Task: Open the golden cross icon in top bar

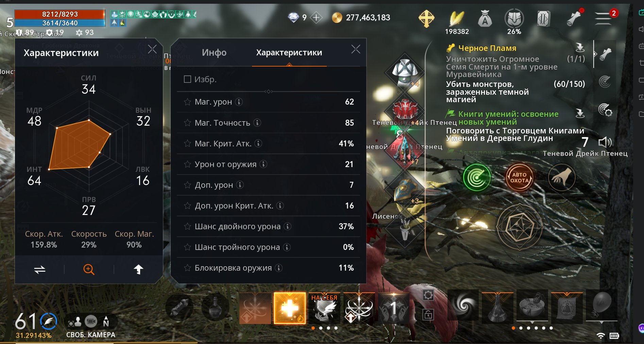Action: coord(426,19)
